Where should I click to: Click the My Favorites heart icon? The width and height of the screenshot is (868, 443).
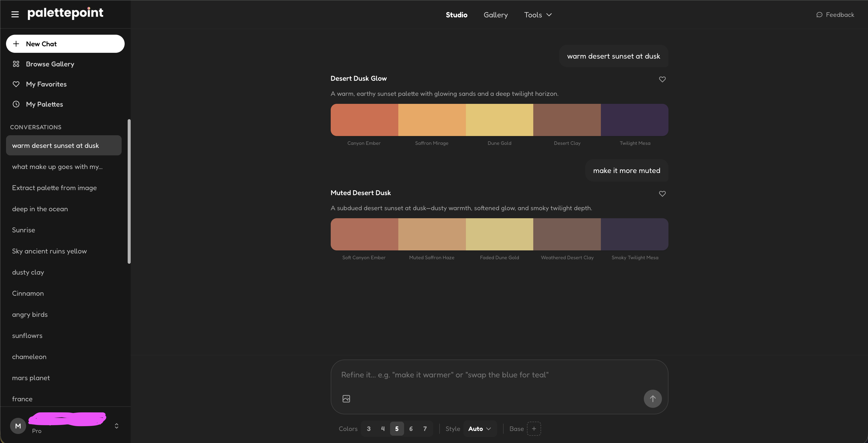(16, 84)
